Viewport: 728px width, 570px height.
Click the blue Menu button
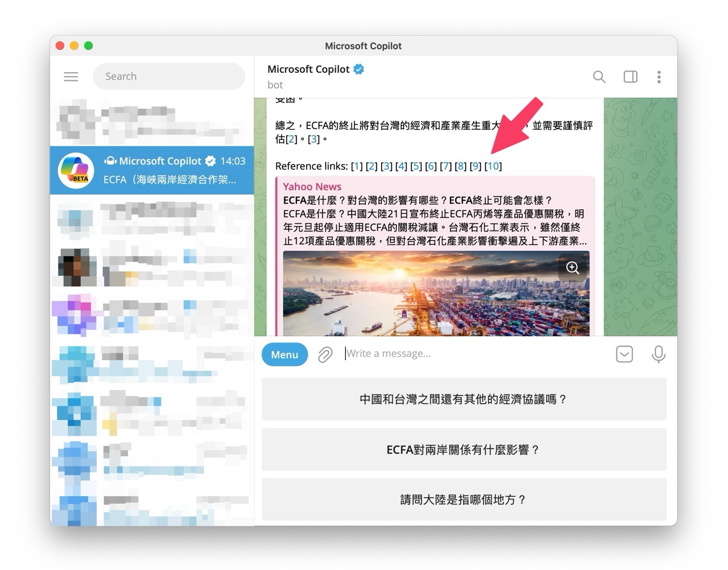[x=284, y=354]
